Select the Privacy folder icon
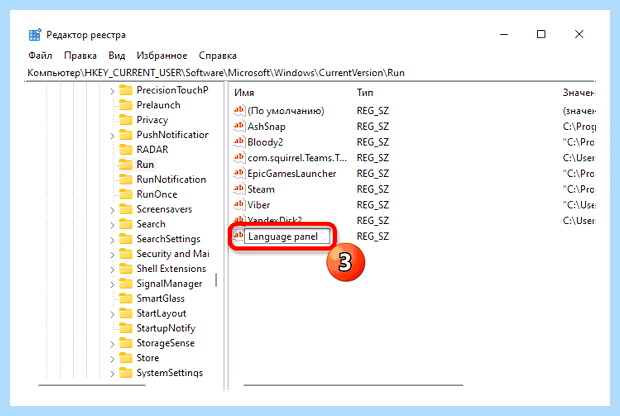The height and width of the screenshot is (416, 620). (126, 120)
